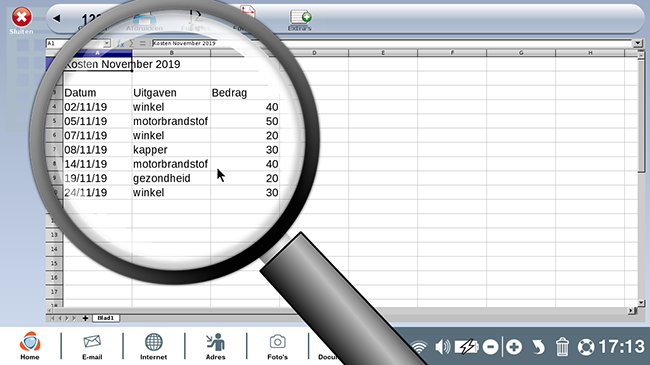Open Adres contacts from the bottom bar
Screen dimensions: 650x365
(x=216, y=347)
